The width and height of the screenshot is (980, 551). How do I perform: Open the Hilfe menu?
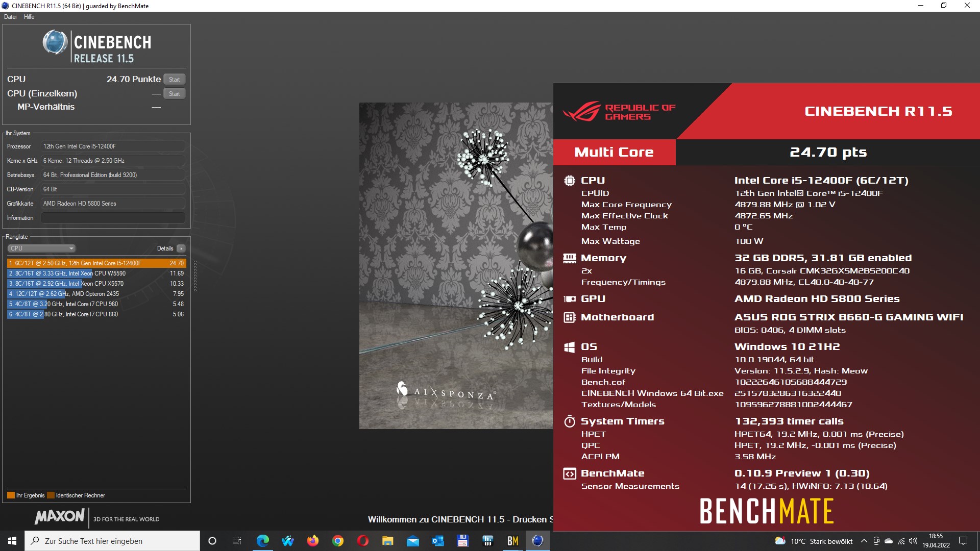click(29, 17)
